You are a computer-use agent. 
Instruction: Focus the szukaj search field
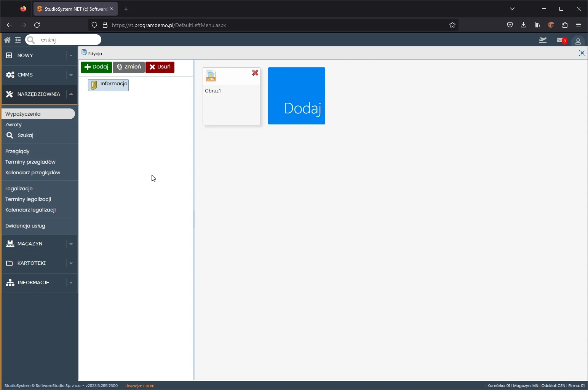(68, 40)
